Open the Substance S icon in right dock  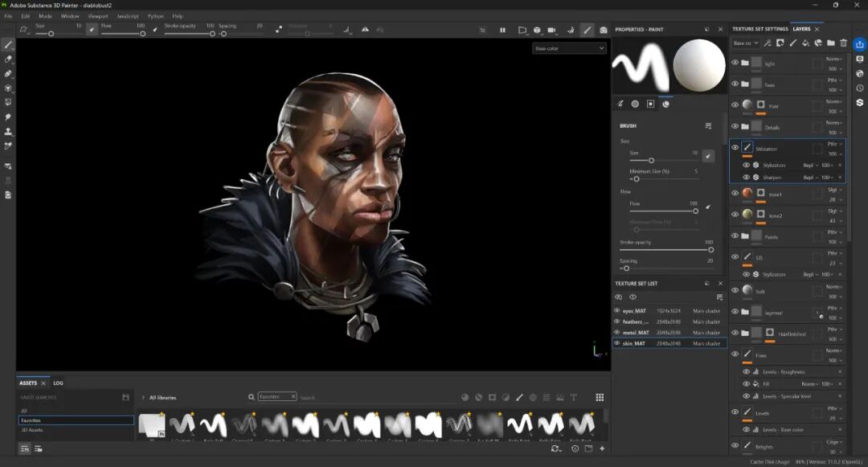point(860,102)
